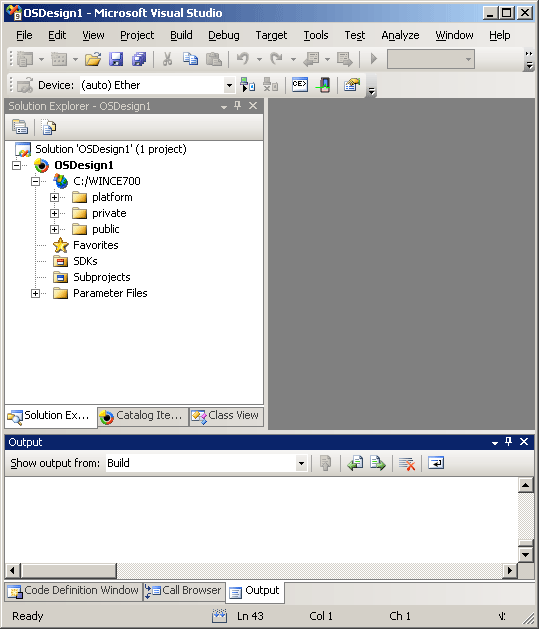This screenshot has width=539, height=629.
Task: Switch to the Call Browser tab
Action: 184,591
